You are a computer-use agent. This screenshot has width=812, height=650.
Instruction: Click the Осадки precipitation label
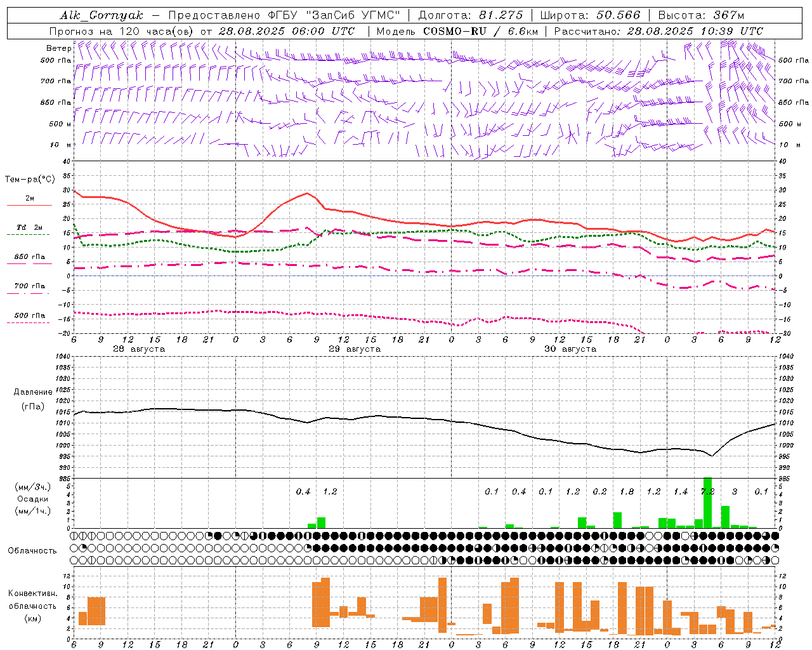point(33,499)
